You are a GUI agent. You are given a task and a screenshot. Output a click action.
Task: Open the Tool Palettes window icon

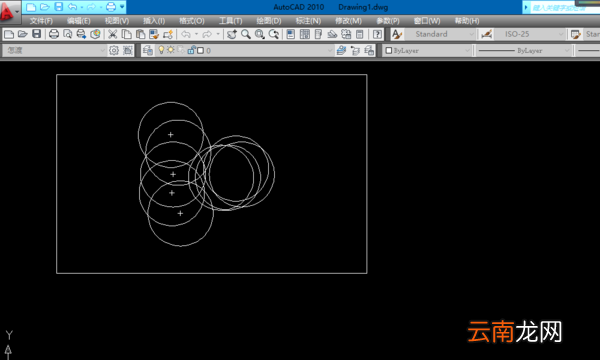318,34
